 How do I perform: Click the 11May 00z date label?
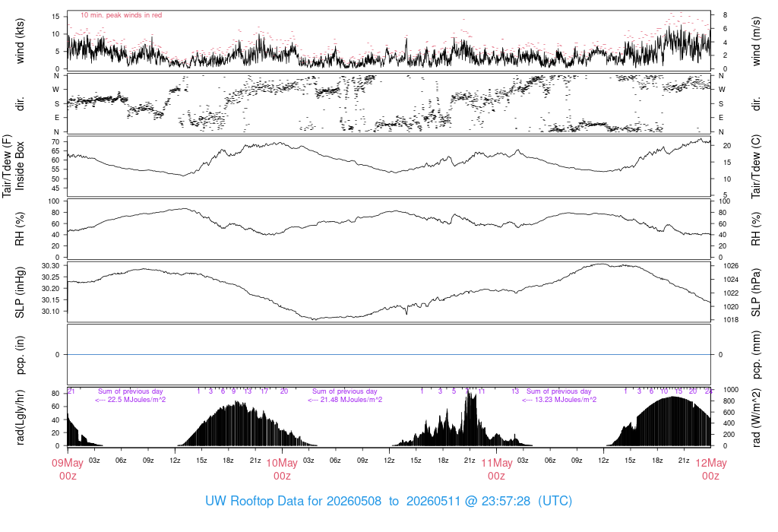click(x=496, y=469)
